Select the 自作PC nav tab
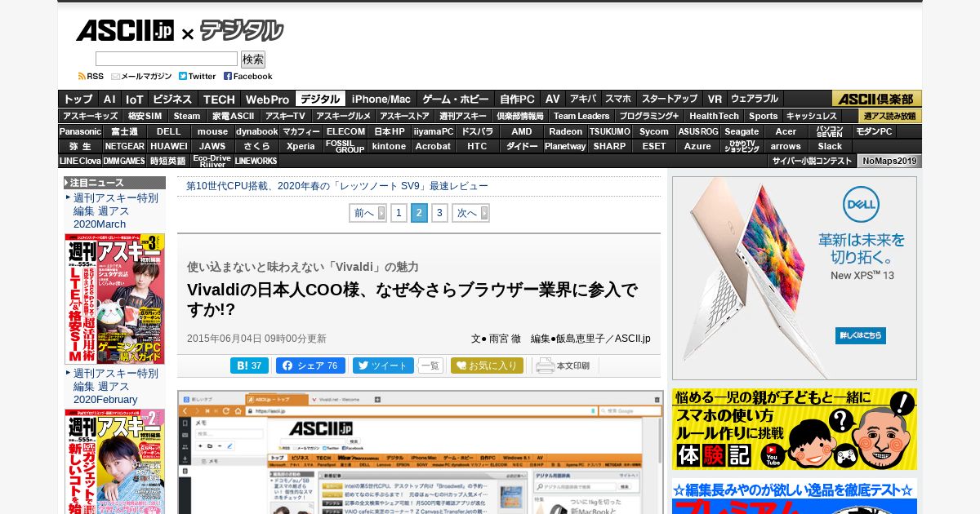The width and height of the screenshot is (980, 514). pyautogui.click(x=518, y=99)
